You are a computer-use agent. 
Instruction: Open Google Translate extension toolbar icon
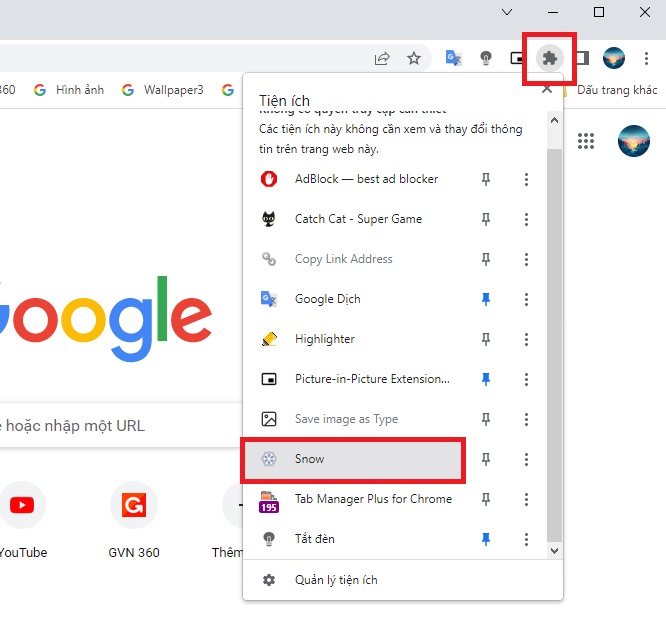point(453,58)
